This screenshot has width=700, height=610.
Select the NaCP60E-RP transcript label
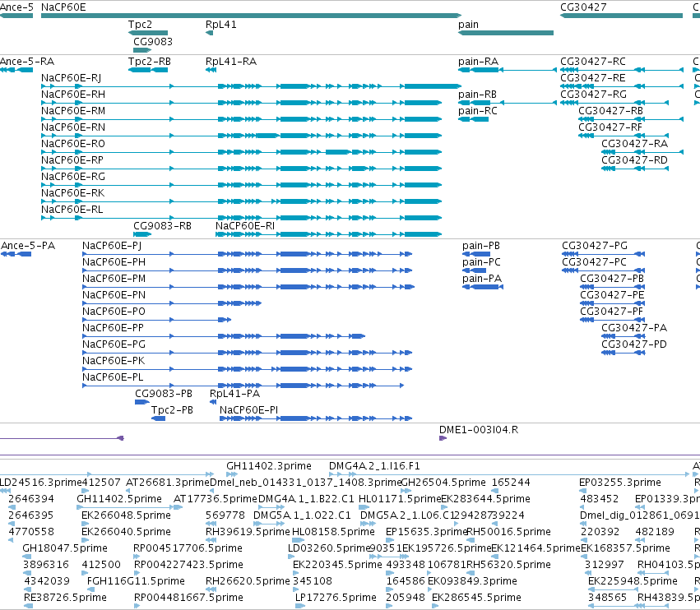[72, 160]
